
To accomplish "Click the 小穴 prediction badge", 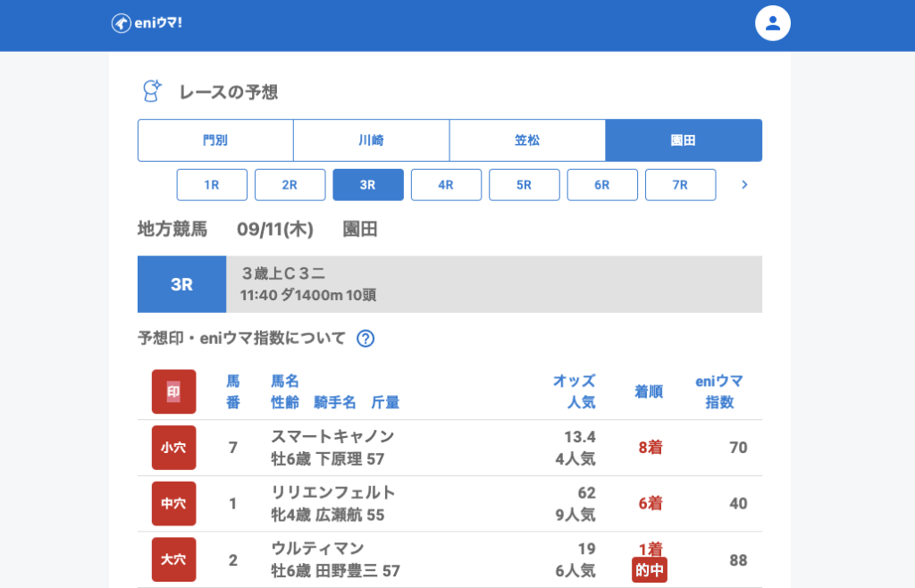I will coord(173,448).
